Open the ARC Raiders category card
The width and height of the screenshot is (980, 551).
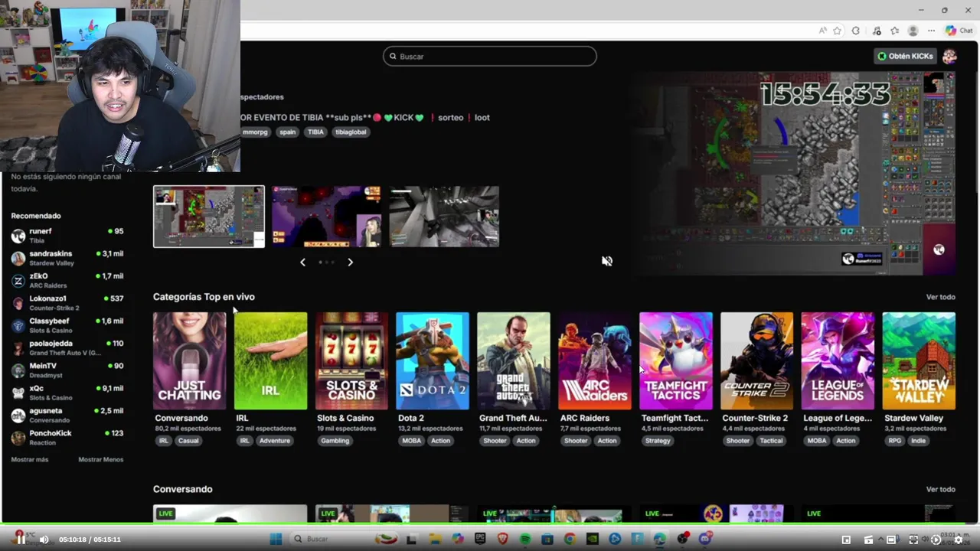click(x=595, y=360)
